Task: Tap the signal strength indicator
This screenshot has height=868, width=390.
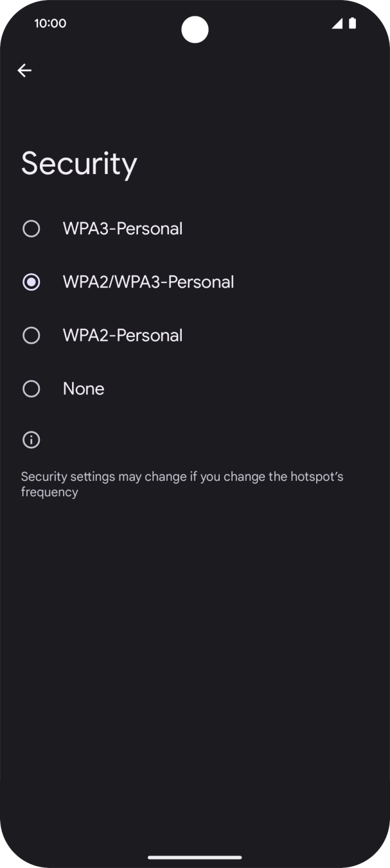Action: click(337, 23)
